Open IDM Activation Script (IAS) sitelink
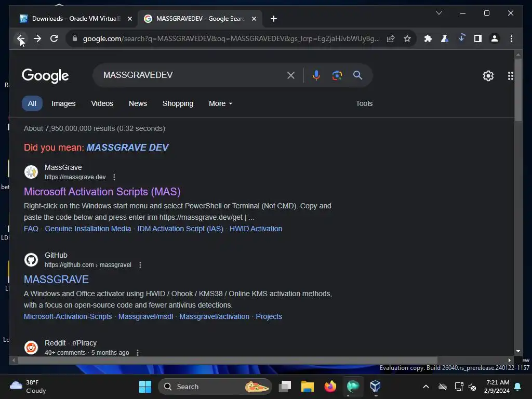 (180, 229)
